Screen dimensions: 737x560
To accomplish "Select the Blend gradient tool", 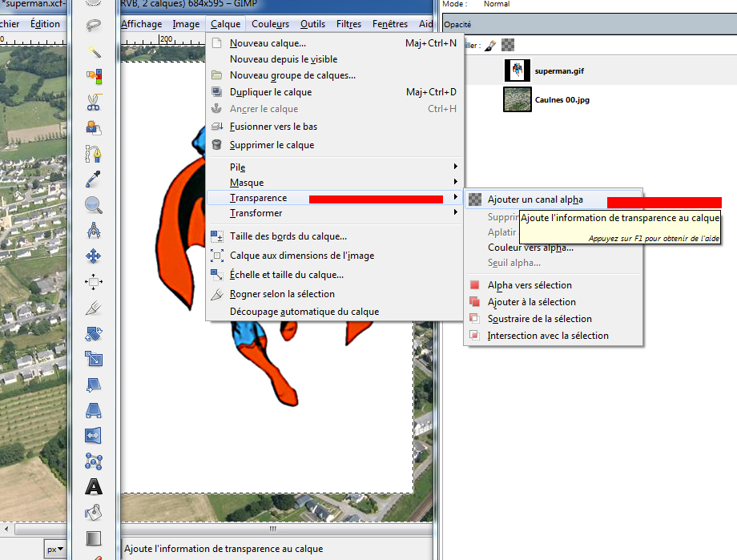I will (94, 538).
